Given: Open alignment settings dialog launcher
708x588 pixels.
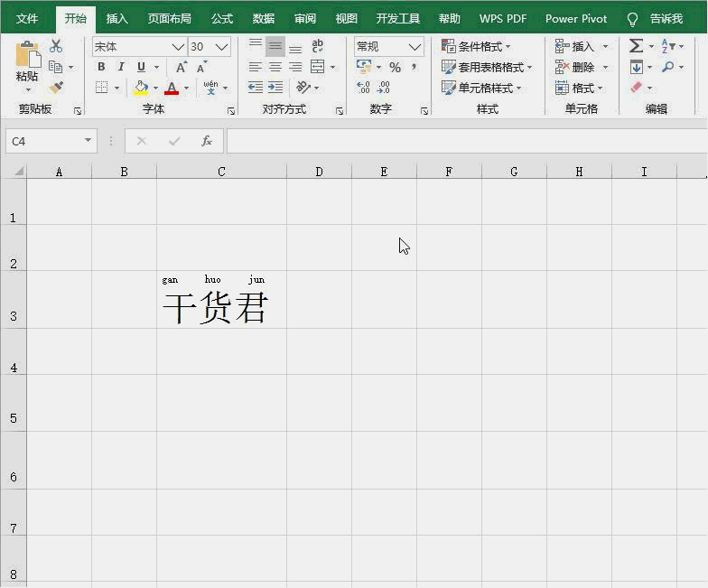Looking at the screenshot, I should [x=340, y=110].
